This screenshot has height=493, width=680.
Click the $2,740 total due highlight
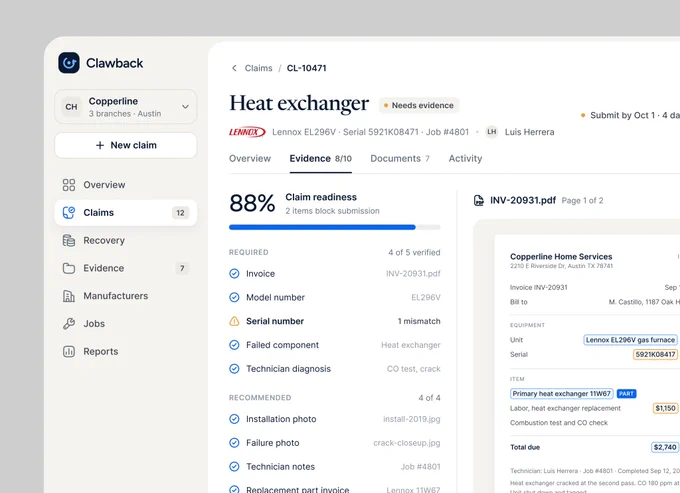[x=665, y=447]
